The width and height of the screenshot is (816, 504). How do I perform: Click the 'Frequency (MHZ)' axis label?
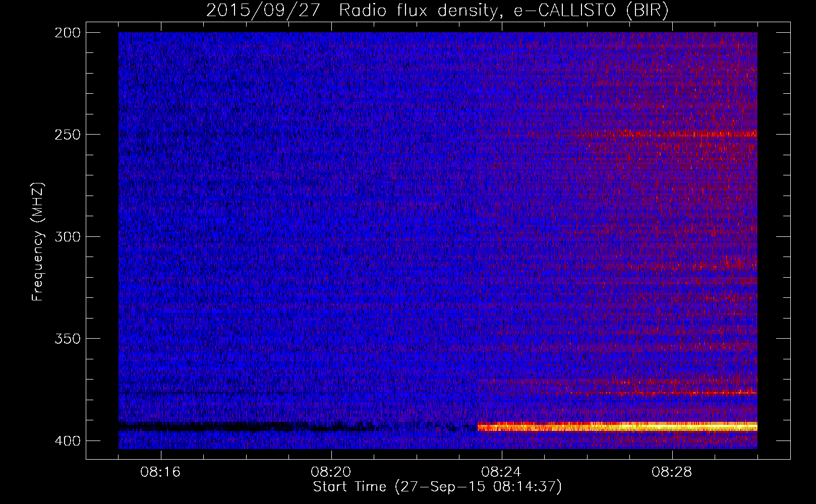point(38,241)
